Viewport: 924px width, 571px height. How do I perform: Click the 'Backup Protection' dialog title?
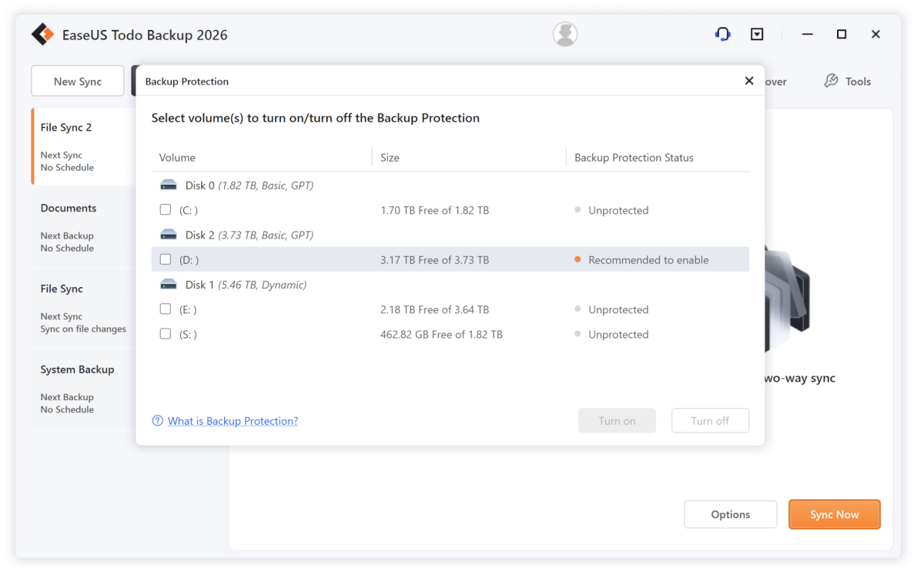[186, 81]
